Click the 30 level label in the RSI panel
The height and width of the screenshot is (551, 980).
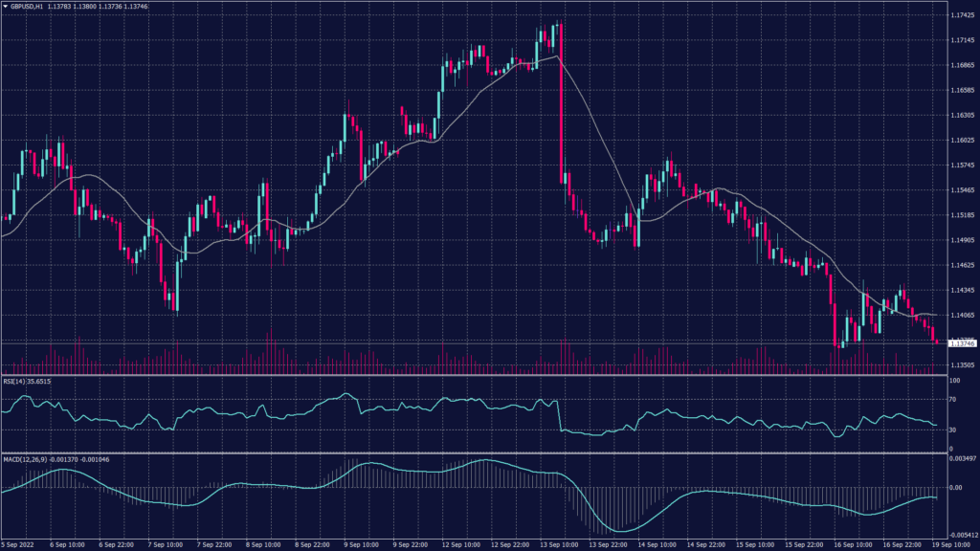tap(953, 430)
